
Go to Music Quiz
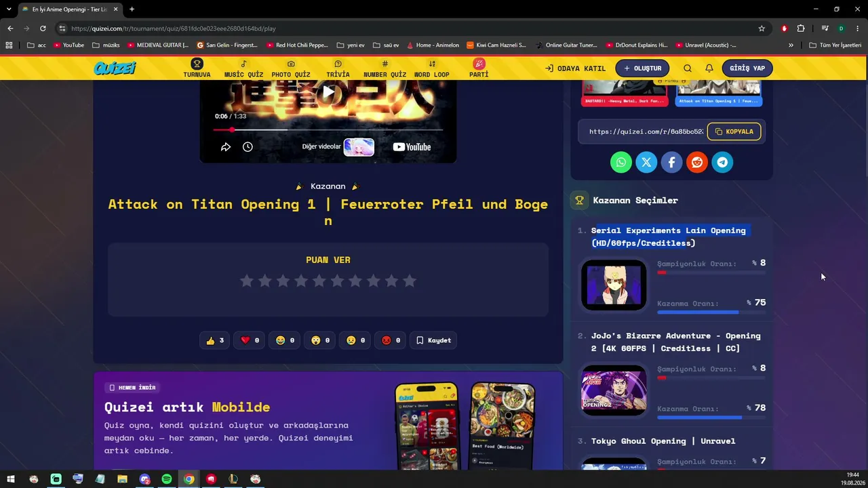tap(243, 68)
